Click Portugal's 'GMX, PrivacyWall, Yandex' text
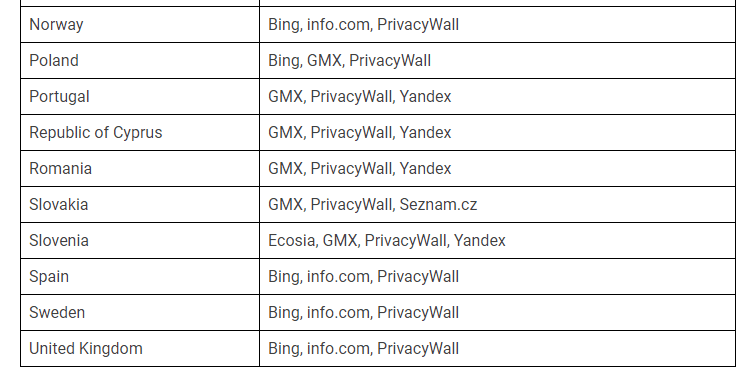 360,96
